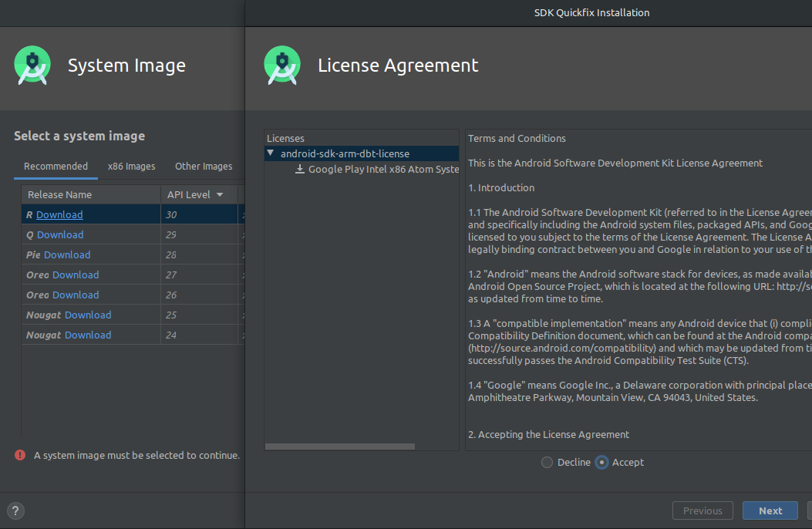Image resolution: width=812 pixels, height=529 pixels.
Task: Switch to the Other Images tab
Action: point(204,166)
